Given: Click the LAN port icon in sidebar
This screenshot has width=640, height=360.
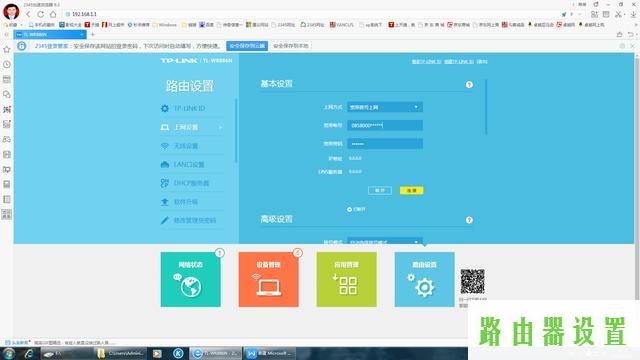Looking at the screenshot, I should (164, 164).
